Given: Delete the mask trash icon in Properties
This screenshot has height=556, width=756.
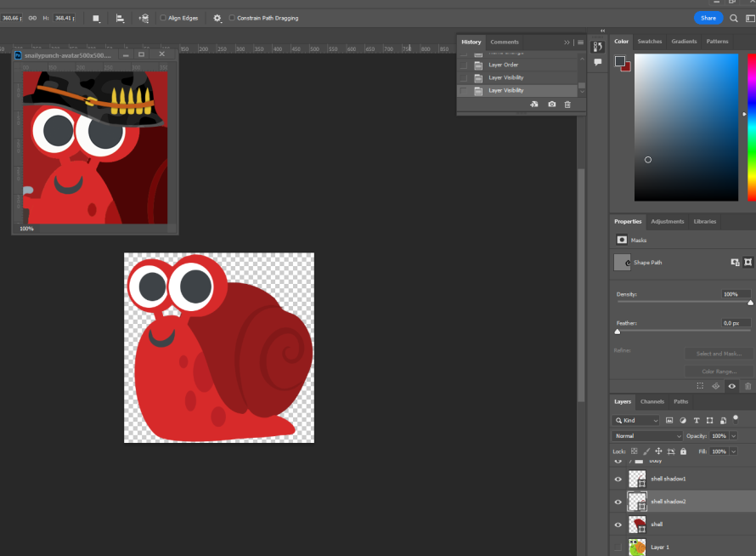Looking at the screenshot, I should pos(748,386).
